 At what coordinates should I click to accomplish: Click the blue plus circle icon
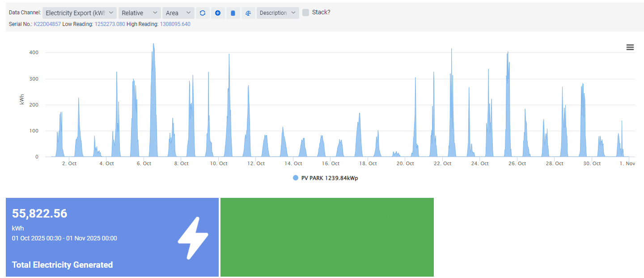click(x=218, y=13)
